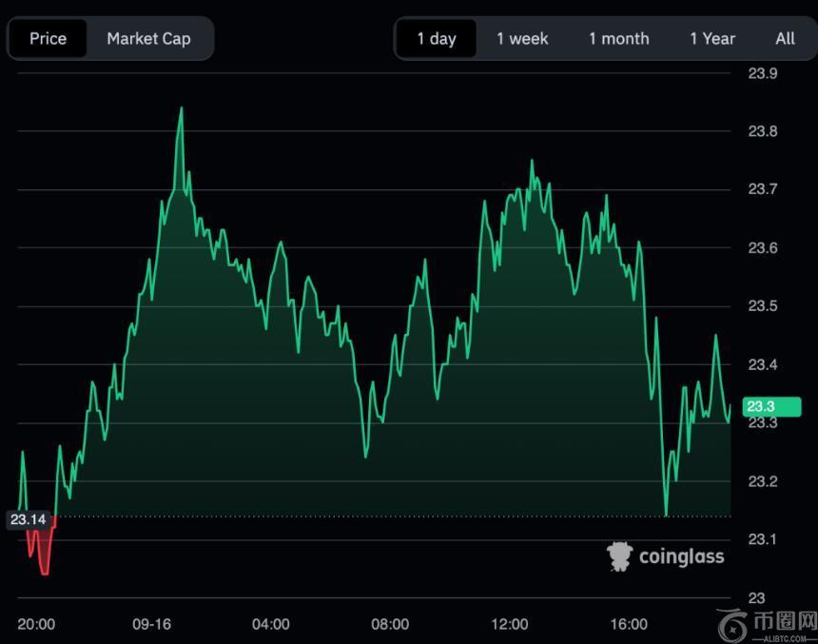Show the All time range
Screen dimensions: 818x644
pyautogui.click(x=785, y=39)
